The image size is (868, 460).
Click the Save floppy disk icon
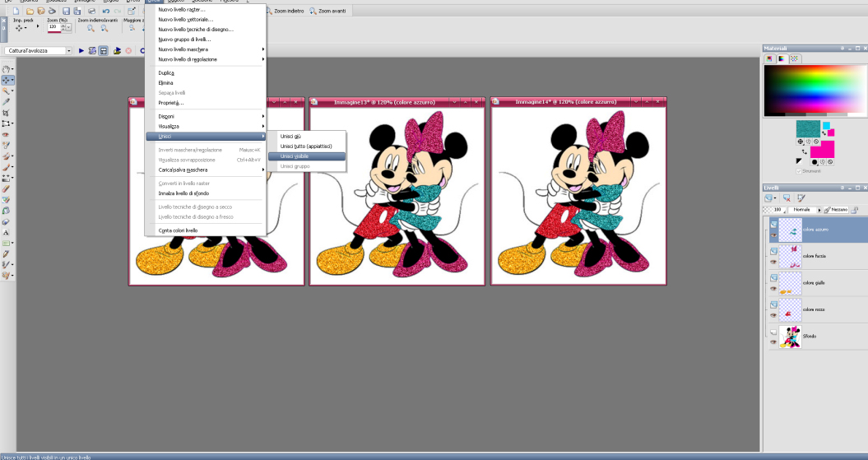[x=67, y=11]
